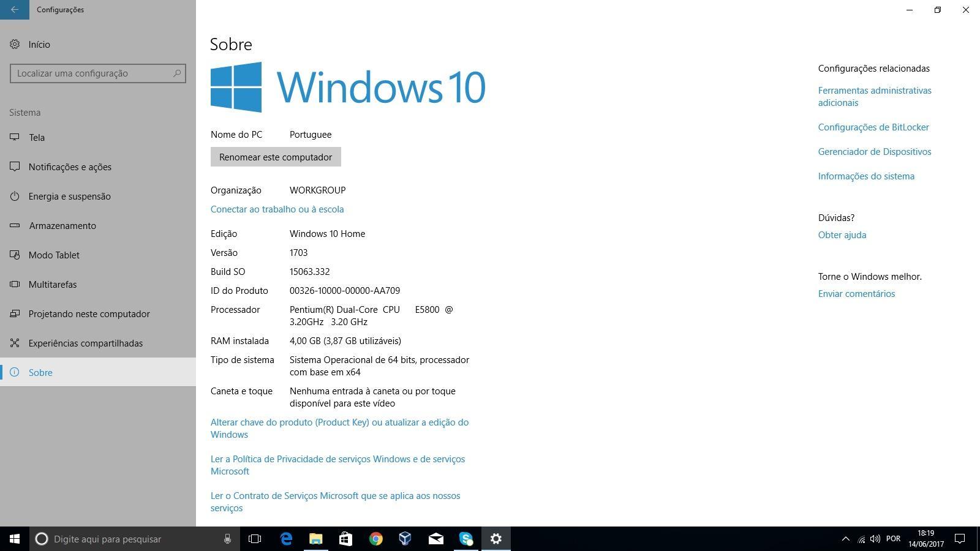Click Renomear este computador button
This screenshot has width=980, height=551.
[x=276, y=157]
